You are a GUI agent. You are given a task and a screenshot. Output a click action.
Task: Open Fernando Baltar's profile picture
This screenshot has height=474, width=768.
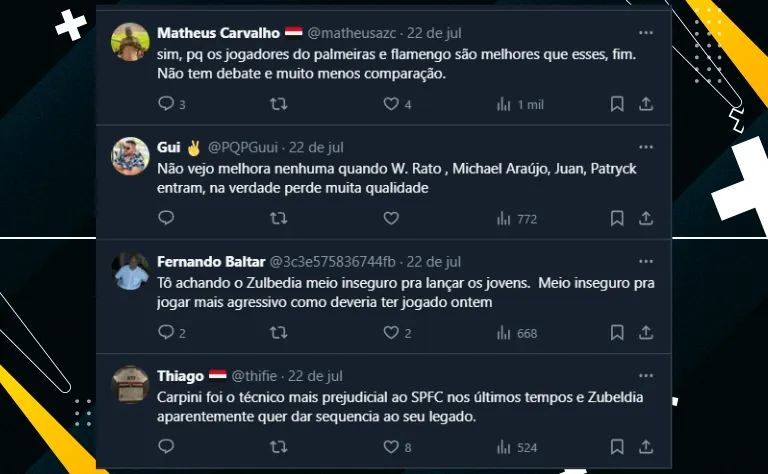click(x=131, y=271)
